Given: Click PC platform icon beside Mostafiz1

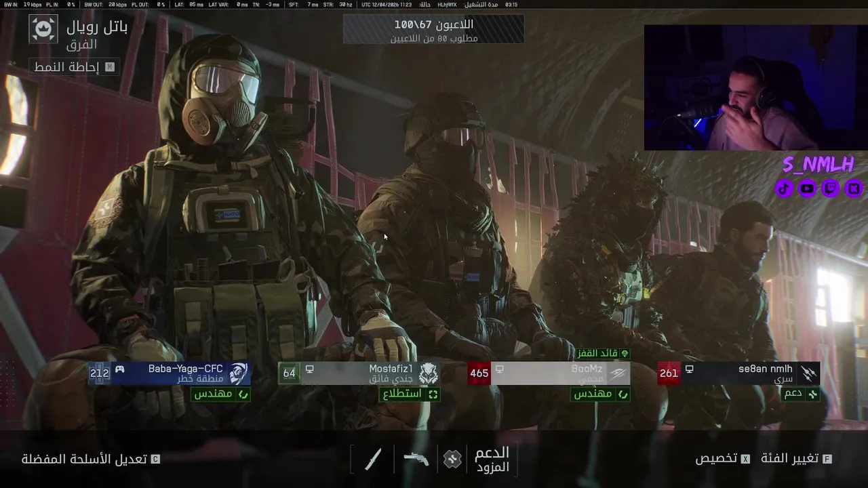Looking at the screenshot, I should click(x=309, y=369).
